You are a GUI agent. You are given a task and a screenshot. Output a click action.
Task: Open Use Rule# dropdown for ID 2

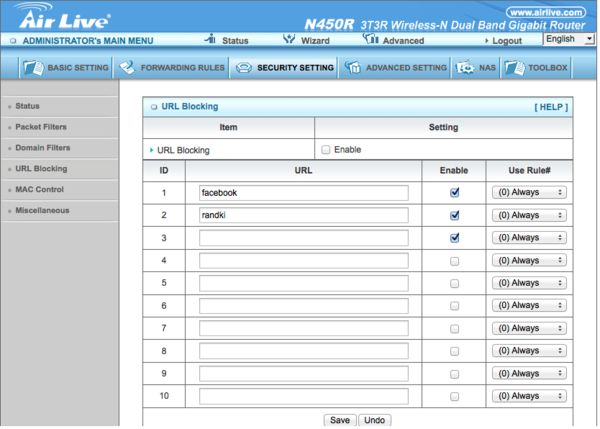(x=529, y=215)
